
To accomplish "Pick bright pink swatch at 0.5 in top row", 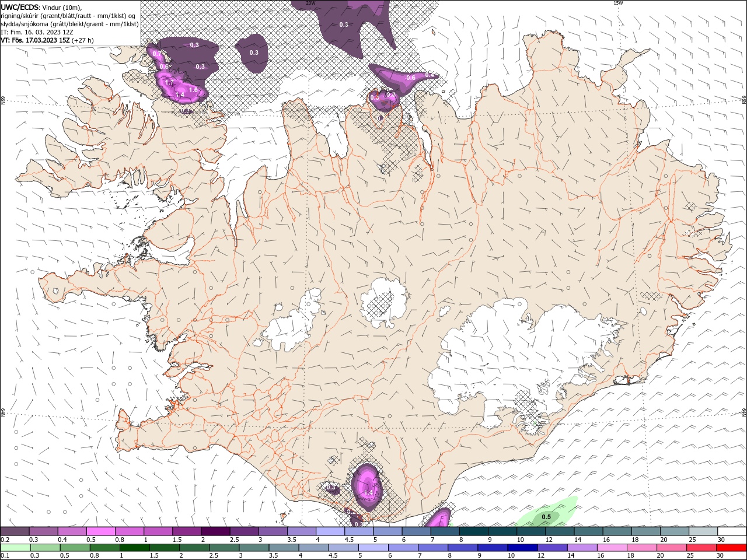I will click(100, 531).
